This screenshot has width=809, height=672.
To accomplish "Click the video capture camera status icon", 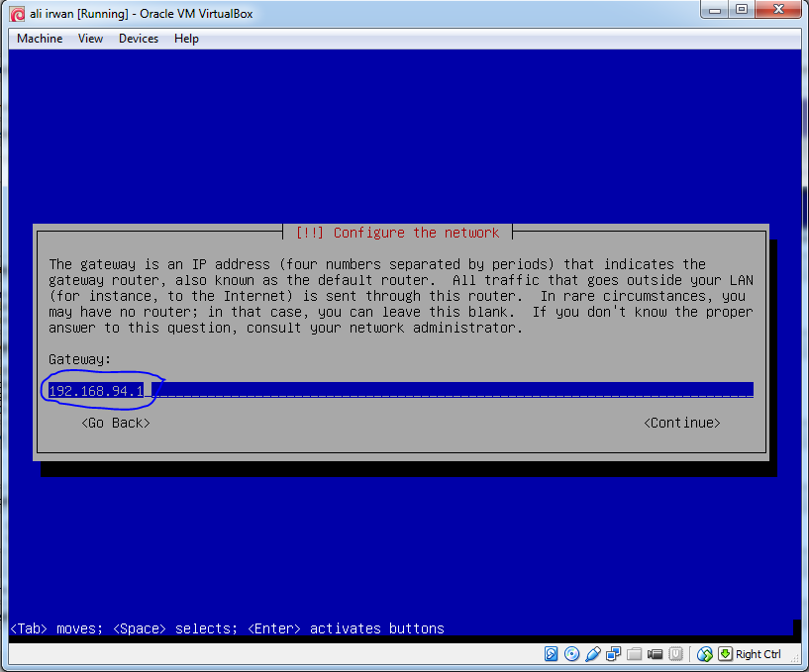I will coord(655,654).
